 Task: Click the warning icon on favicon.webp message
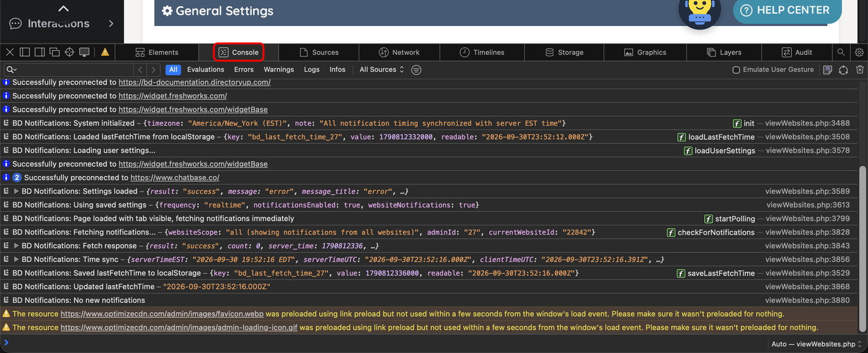coord(6,314)
